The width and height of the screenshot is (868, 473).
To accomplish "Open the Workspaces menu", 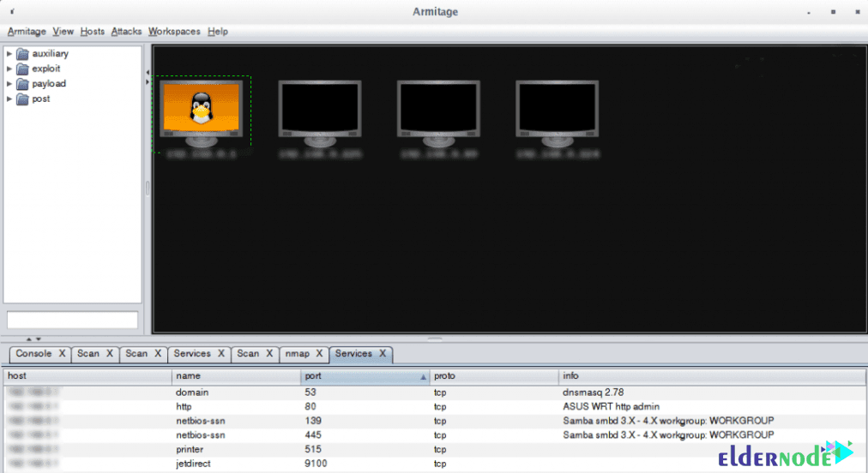I will point(174,32).
